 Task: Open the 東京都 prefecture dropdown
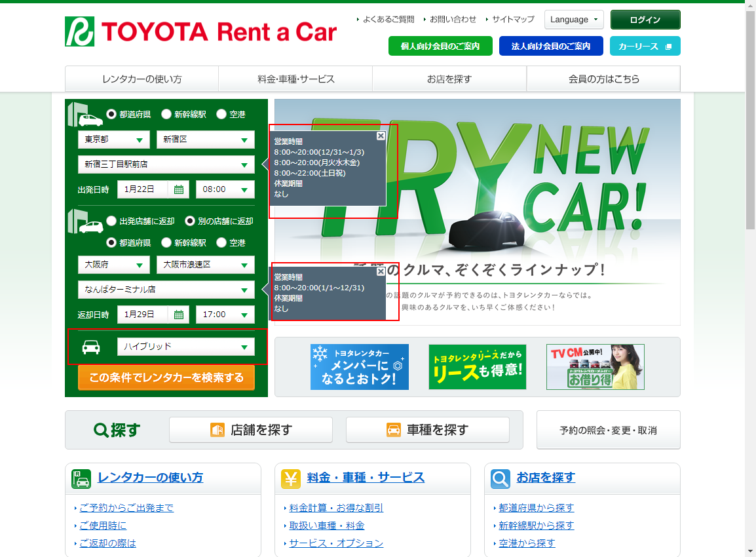pyautogui.click(x=114, y=140)
